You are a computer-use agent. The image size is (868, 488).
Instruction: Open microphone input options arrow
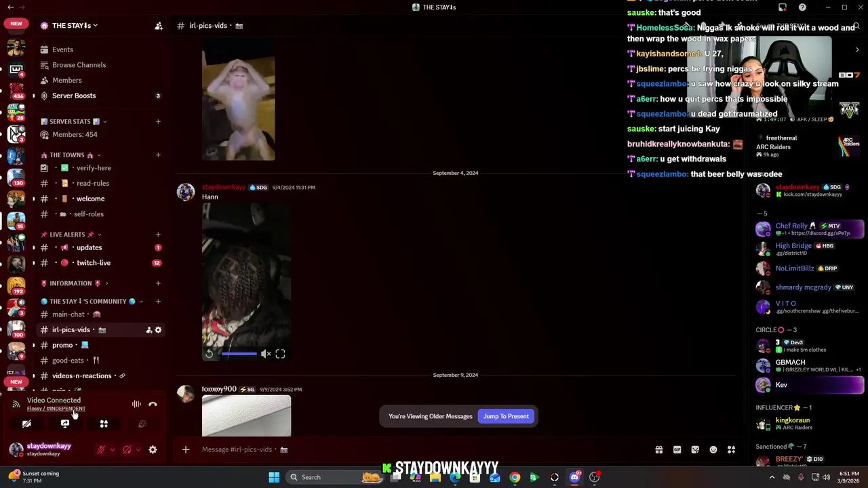113,450
